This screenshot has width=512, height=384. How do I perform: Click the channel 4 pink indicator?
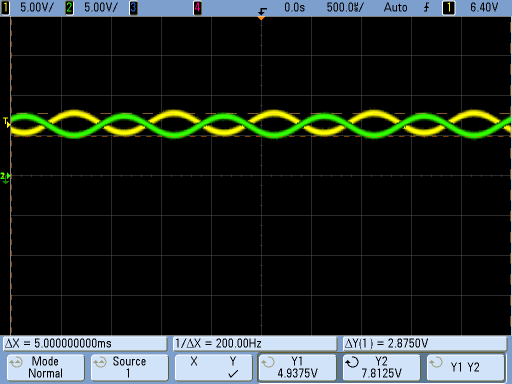[197, 8]
